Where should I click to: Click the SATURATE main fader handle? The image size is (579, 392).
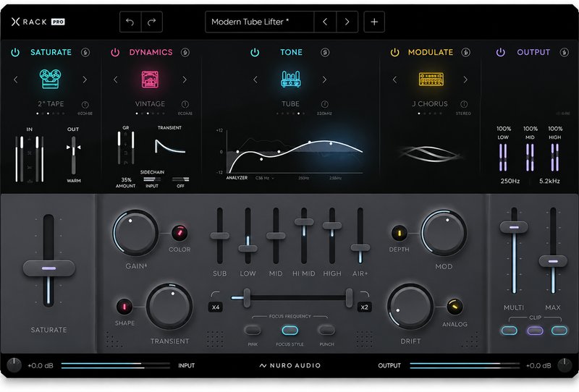click(x=48, y=268)
